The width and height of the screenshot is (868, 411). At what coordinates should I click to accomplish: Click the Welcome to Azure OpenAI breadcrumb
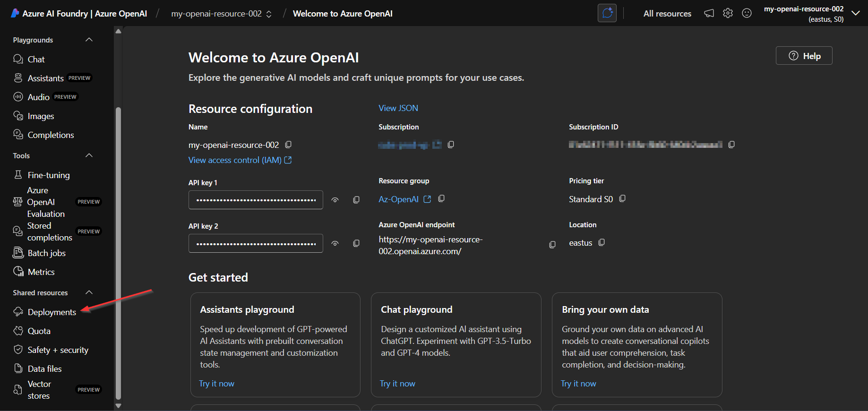[x=343, y=14]
